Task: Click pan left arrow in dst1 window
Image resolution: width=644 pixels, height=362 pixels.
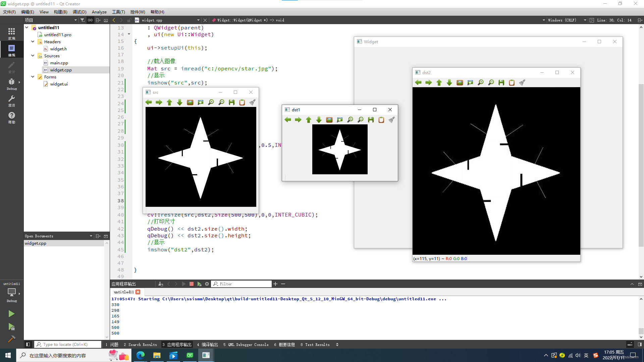Action: (x=288, y=120)
